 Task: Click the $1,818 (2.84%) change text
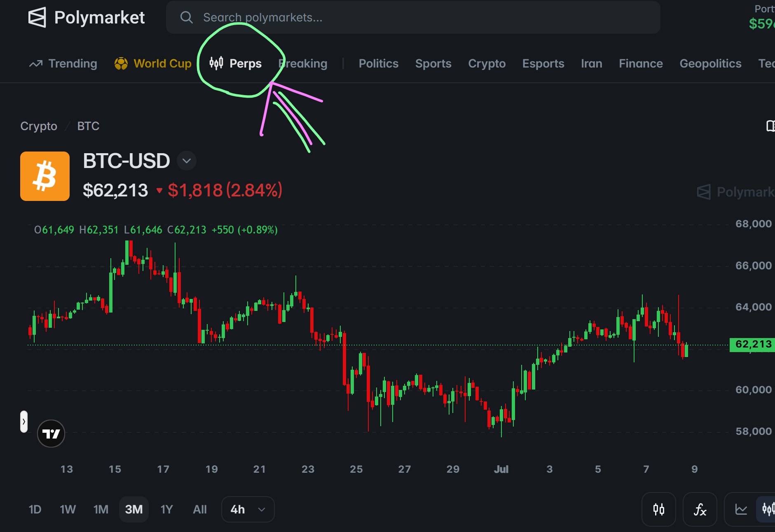coord(225,190)
